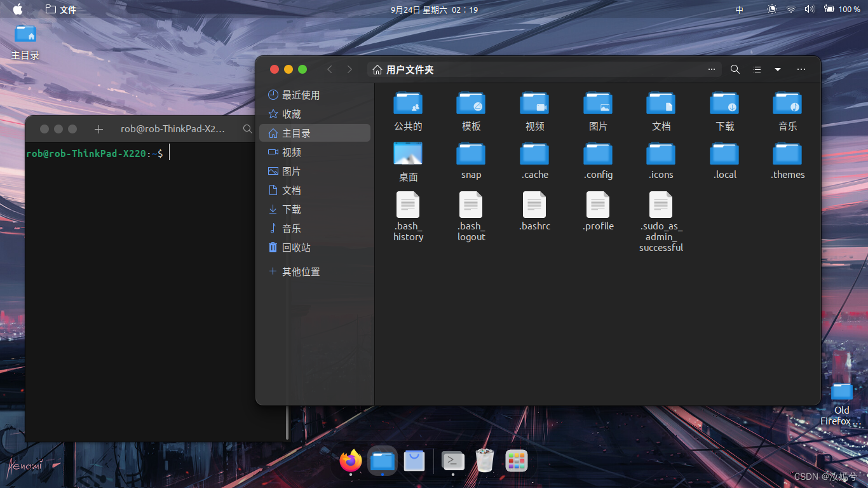Open view options dropdown arrow
This screenshot has height=488, width=868.
click(777, 69)
